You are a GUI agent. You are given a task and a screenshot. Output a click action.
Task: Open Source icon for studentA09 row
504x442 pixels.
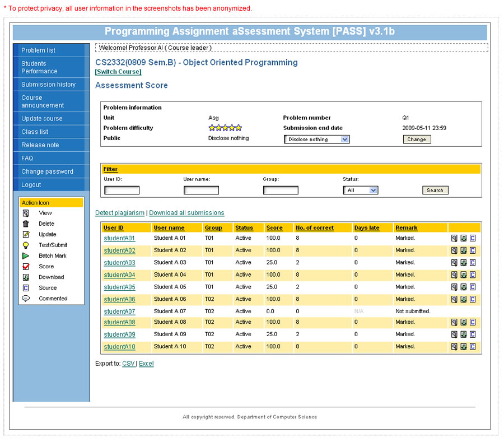click(473, 334)
